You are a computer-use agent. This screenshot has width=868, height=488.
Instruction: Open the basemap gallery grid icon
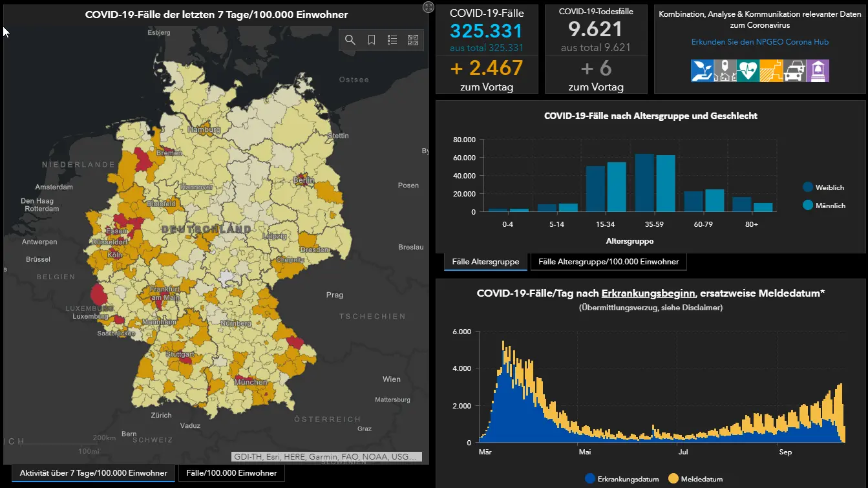coord(413,40)
